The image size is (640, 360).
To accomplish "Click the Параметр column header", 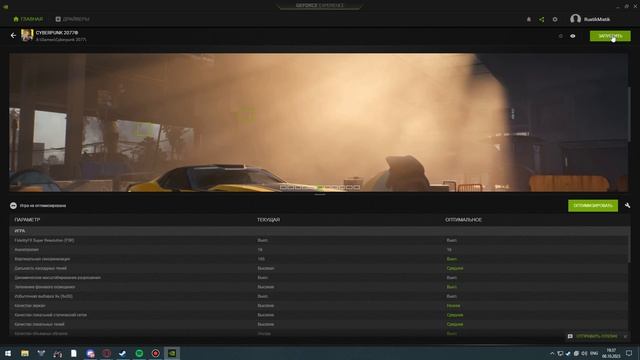I will pos(27,220).
